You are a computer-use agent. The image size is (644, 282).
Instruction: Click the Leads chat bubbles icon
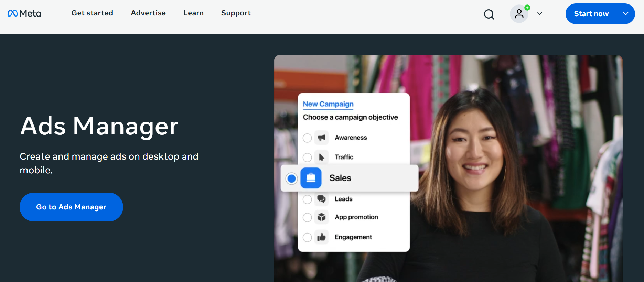(321, 199)
